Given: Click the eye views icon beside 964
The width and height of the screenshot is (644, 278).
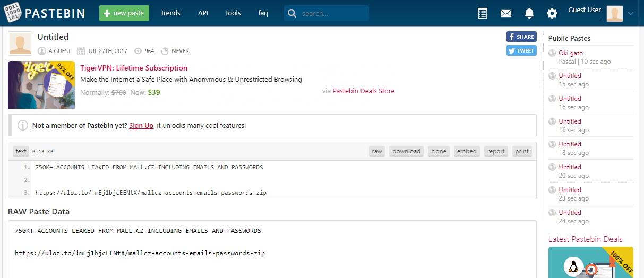Looking at the screenshot, I should (138, 51).
